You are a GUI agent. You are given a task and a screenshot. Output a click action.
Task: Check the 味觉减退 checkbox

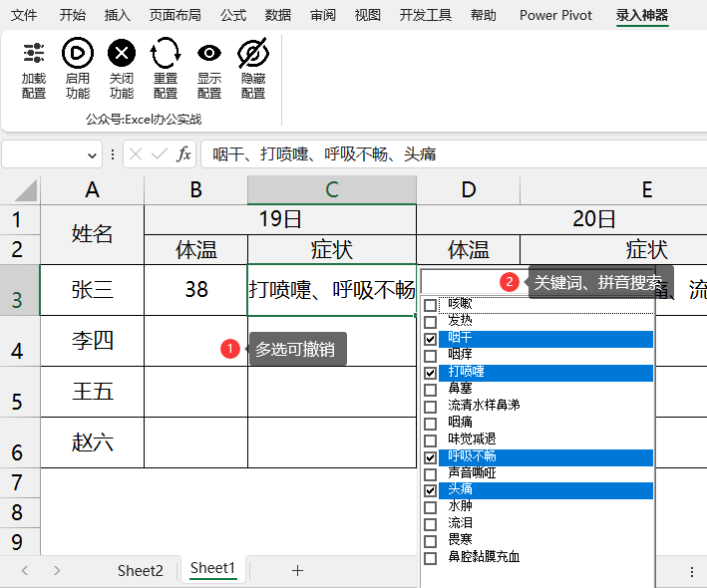431,441
